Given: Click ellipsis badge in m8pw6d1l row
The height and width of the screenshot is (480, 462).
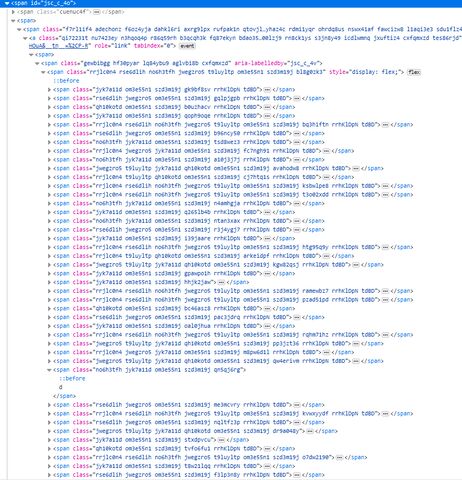Looking at the screenshot, I should point(326,352).
